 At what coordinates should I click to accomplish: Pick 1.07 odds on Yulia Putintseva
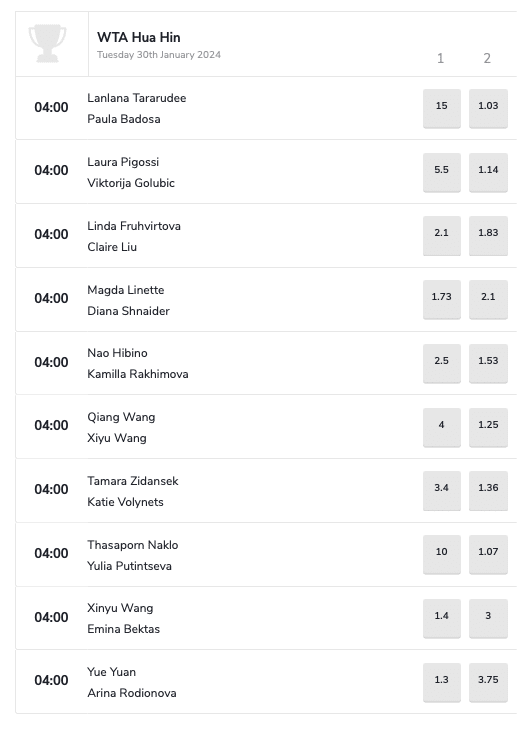click(x=488, y=555)
